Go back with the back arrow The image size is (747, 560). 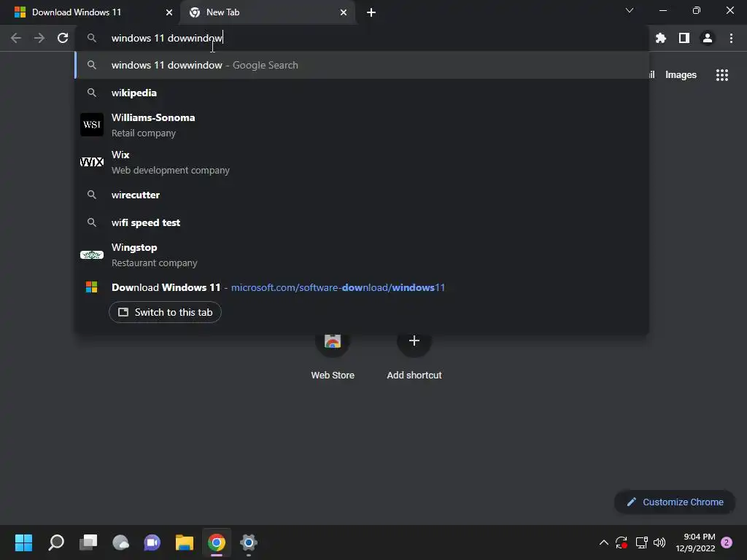tap(16, 38)
